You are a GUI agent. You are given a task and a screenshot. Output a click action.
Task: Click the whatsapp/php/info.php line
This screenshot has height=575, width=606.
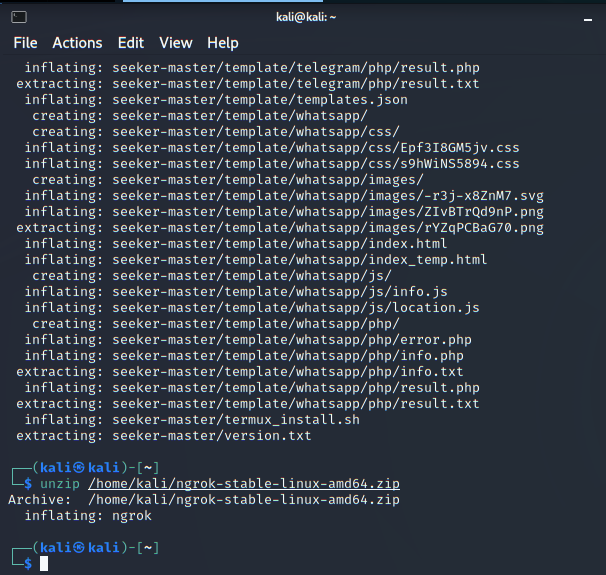tap(244, 356)
